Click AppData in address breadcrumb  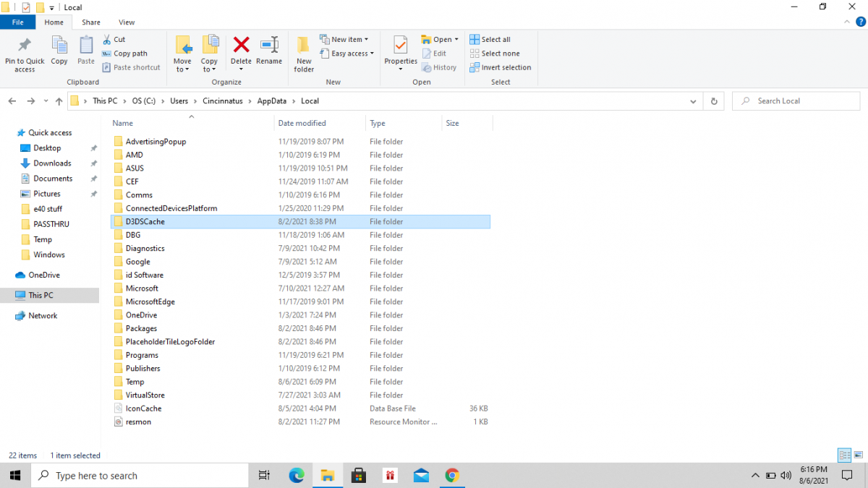(271, 101)
